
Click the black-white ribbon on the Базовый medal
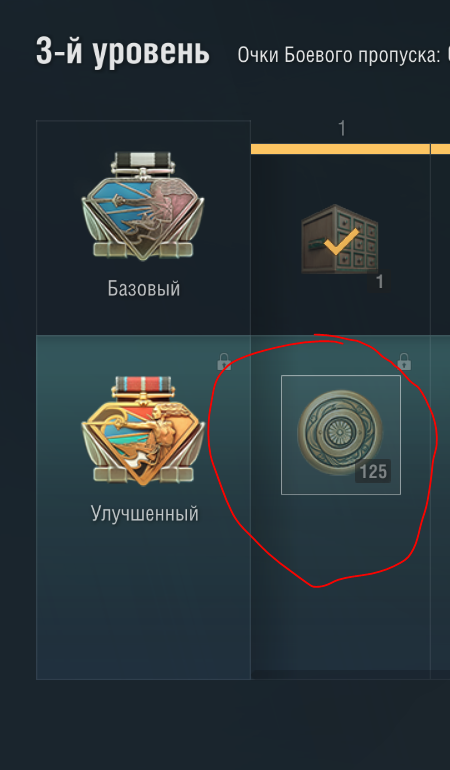(x=142, y=160)
